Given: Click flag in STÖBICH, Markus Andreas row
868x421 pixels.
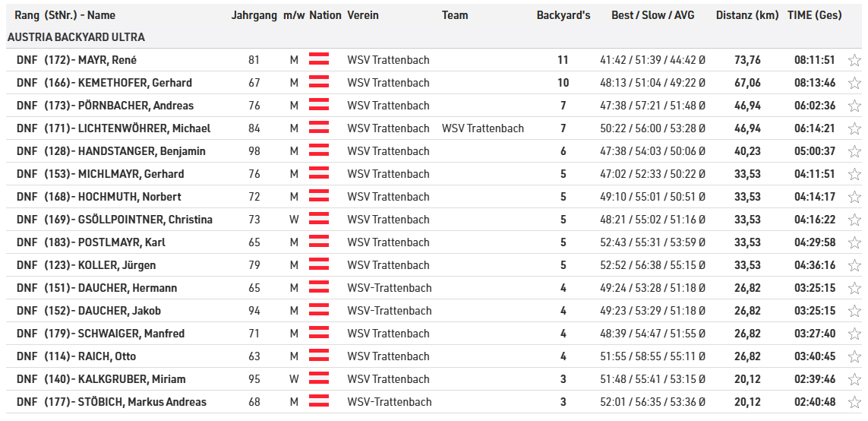Looking at the screenshot, I should click(x=319, y=400).
